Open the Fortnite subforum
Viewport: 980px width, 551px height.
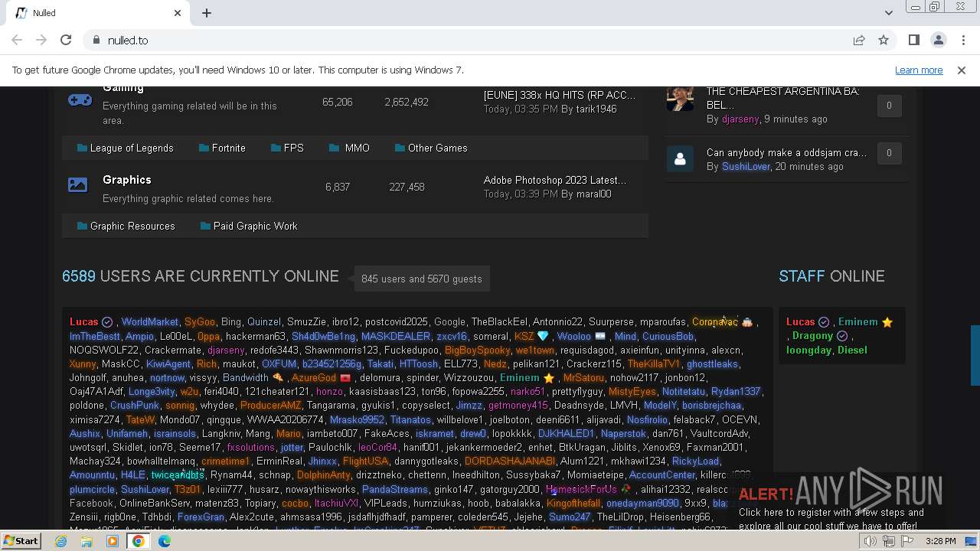coord(228,148)
